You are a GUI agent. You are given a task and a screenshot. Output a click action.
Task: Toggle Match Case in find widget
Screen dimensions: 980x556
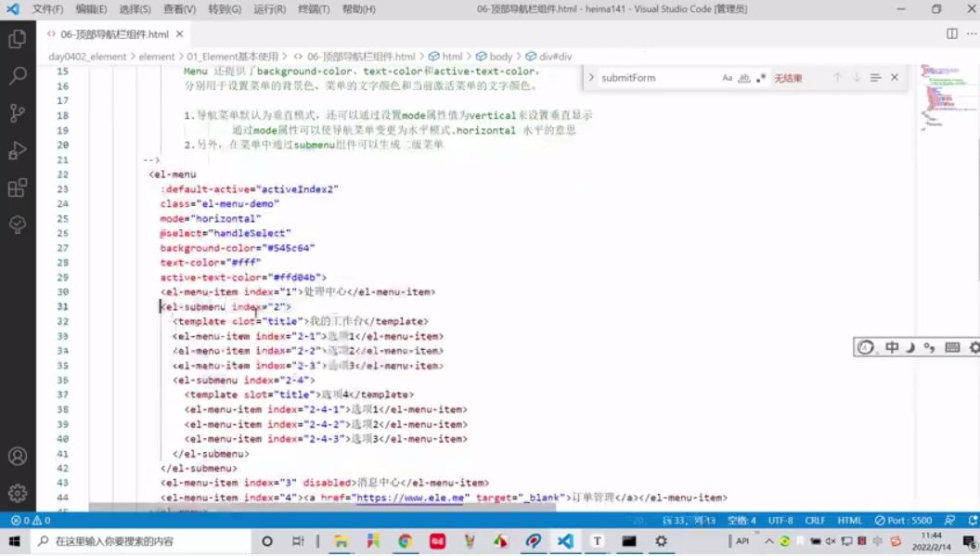pos(727,78)
